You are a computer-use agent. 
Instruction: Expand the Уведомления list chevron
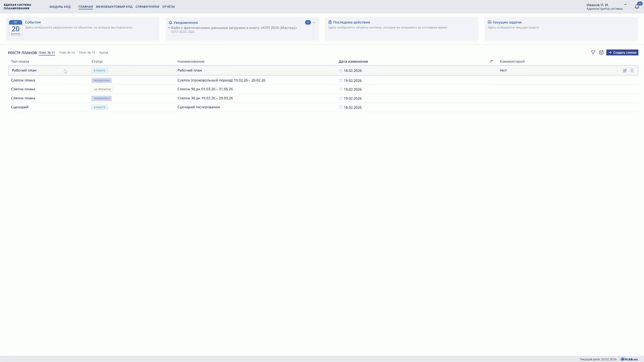314,23
